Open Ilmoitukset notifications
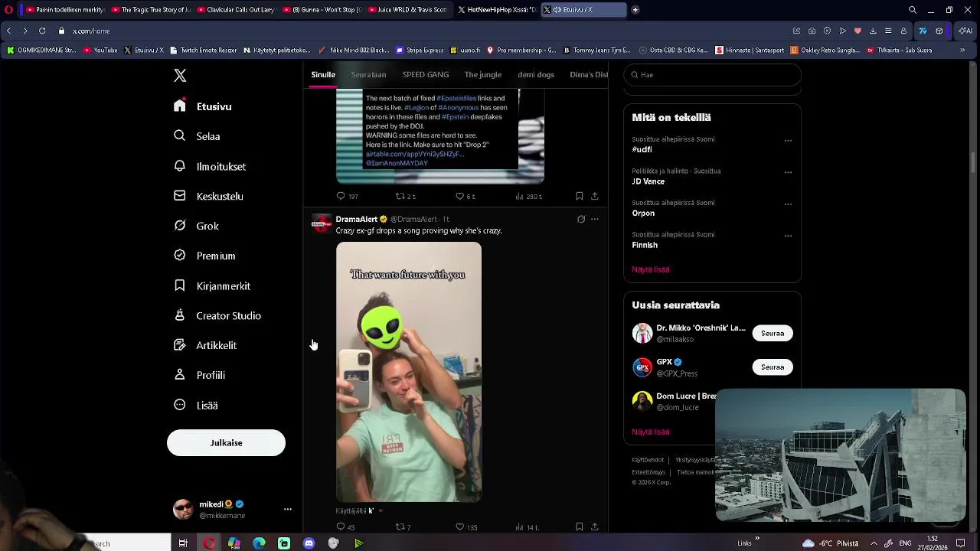Image resolution: width=980 pixels, height=551 pixels. (210, 166)
